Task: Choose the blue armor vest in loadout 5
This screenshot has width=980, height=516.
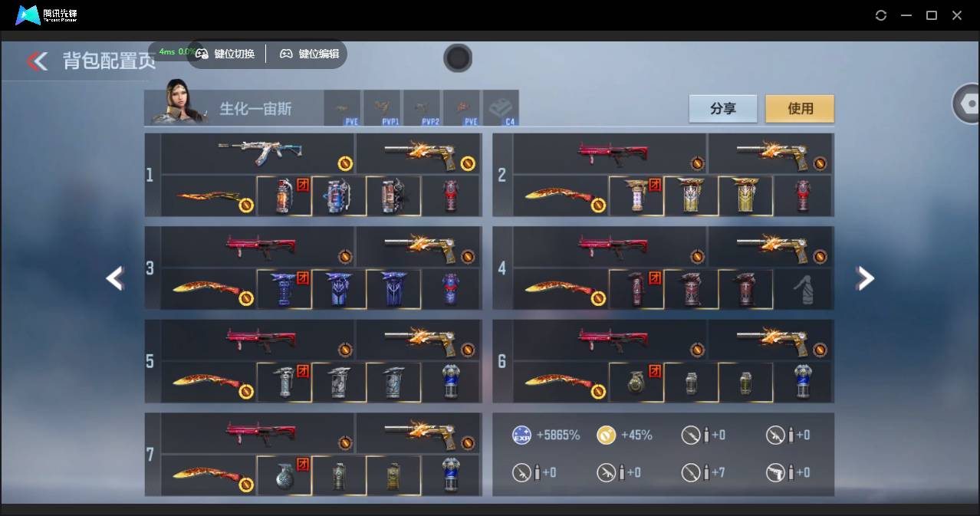Action: tap(451, 382)
